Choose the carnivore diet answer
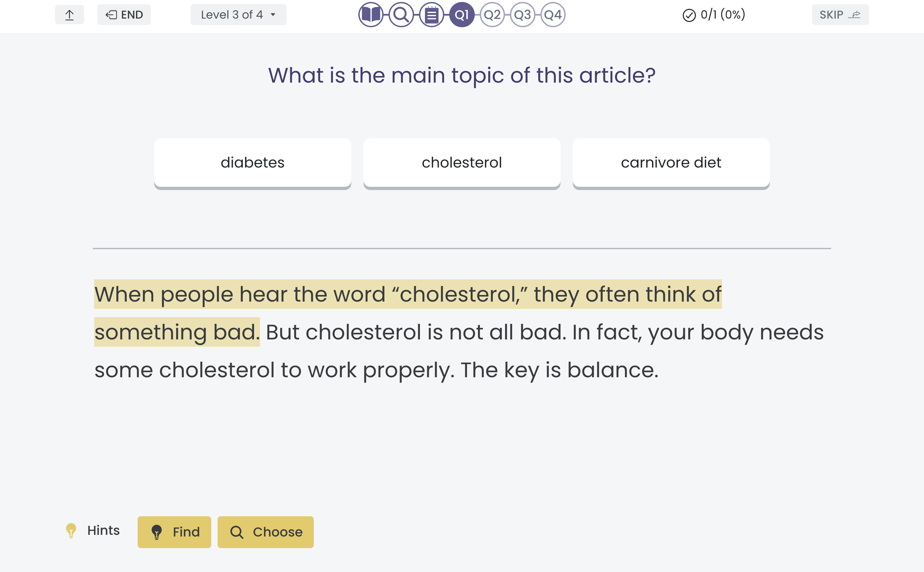This screenshot has height=572, width=924. click(x=671, y=163)
